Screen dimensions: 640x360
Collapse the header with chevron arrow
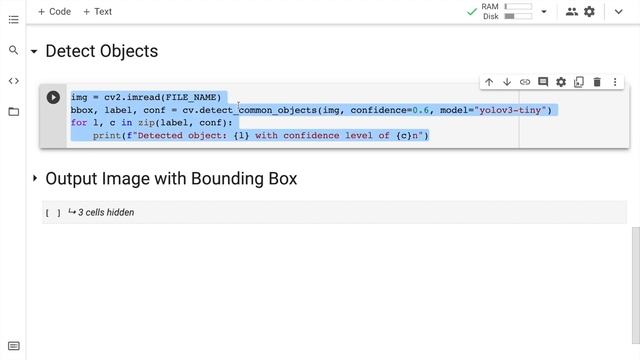pyautogui.click(x=618, y=12)
